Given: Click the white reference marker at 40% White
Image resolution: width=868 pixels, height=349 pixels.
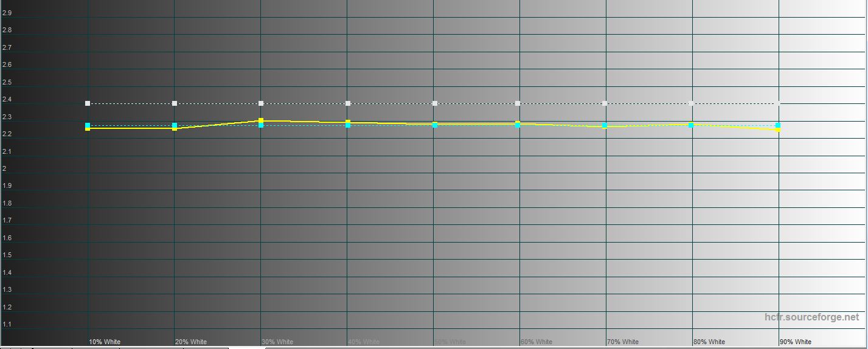Looking at the screenshot, I should click(348, 103).
